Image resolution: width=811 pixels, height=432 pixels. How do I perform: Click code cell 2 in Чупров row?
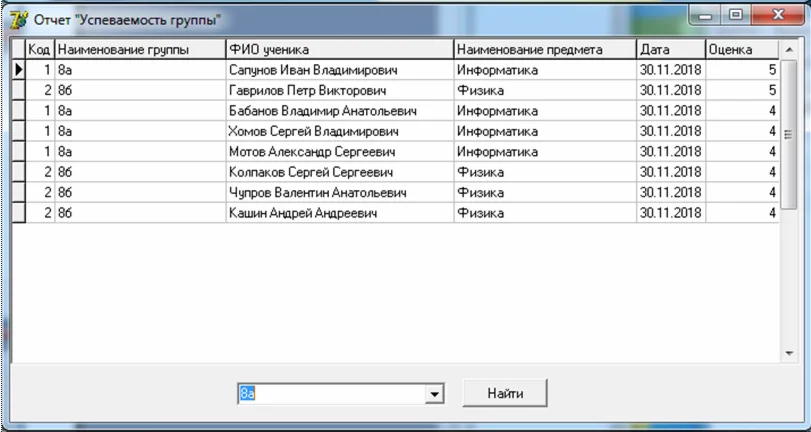[40, 192]
